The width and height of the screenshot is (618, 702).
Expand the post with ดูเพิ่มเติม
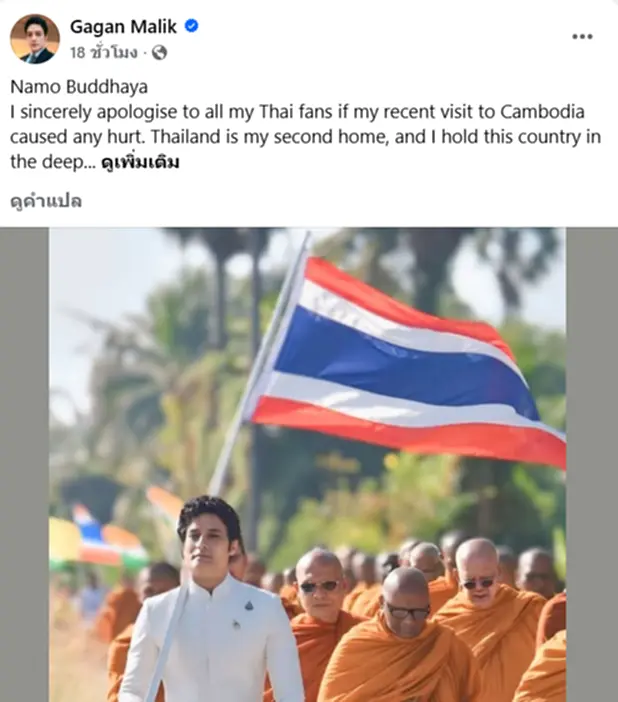point(140,162)
